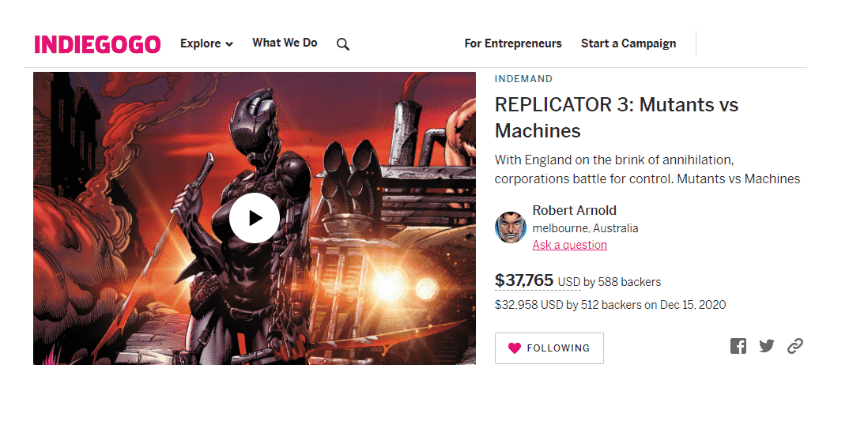Share campaign on Twitter
The width and height of the screenshot is (868, 436).
[x=767, y=346]
